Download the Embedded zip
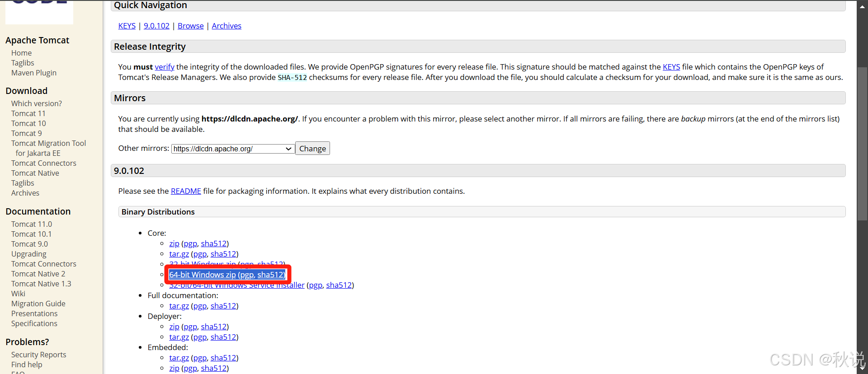 coord(174,368)
